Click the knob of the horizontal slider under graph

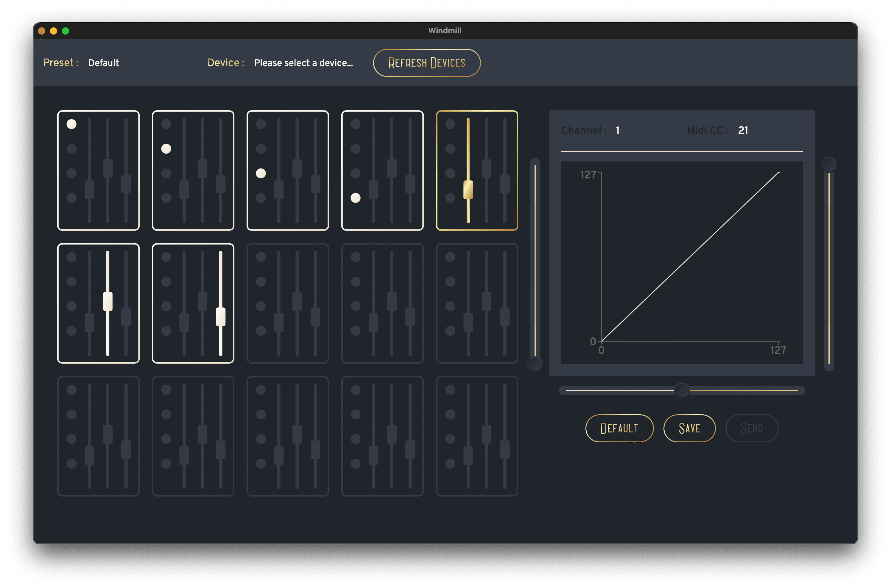(x=682, y=391)
